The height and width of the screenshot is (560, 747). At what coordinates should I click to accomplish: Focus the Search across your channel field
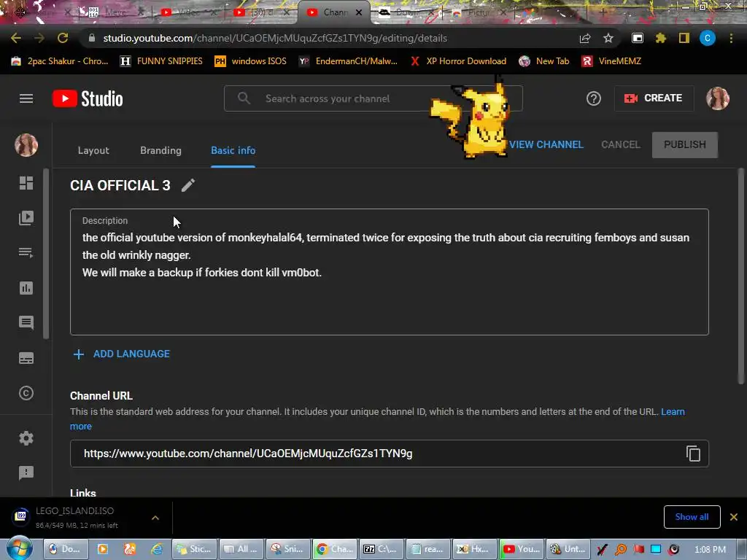(373, 98)
